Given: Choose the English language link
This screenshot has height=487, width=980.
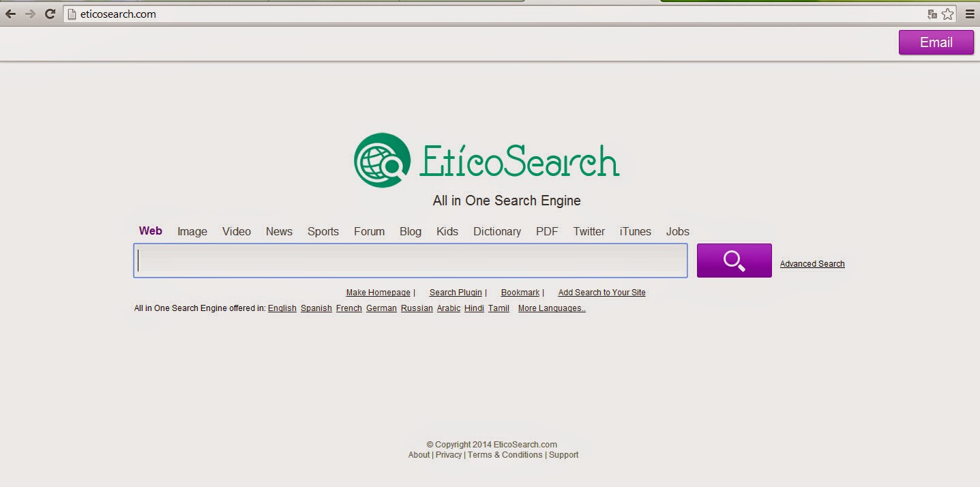Looking at the screenshot, I should pos(282,308).
